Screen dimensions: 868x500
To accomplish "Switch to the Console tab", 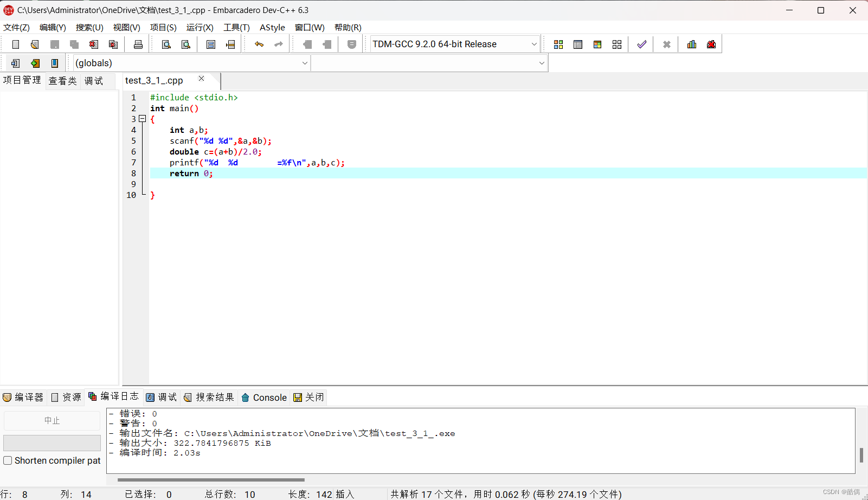I will [264, 397].
